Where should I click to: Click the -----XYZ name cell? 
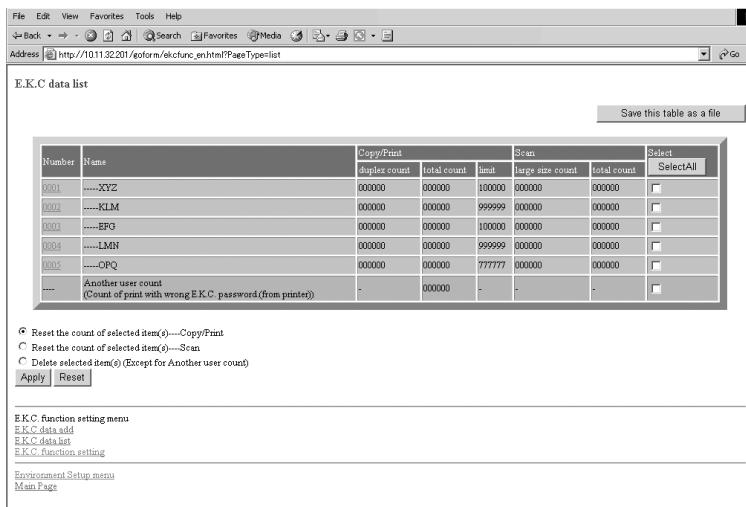pos(218,188)
